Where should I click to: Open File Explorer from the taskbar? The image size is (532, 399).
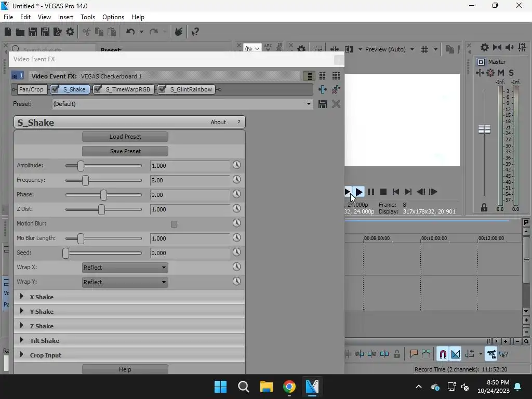267,387
